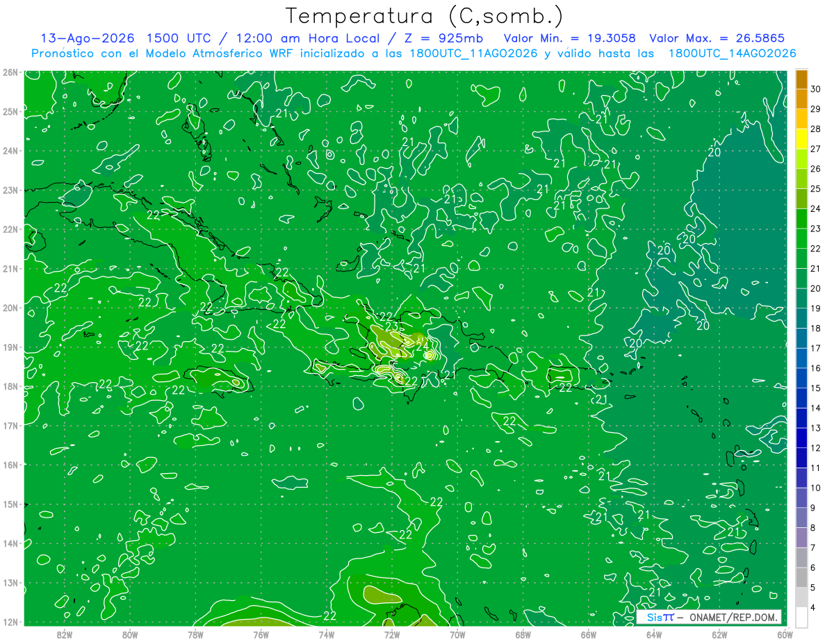Click the longitude label "80W"
This screenshot has width=834, height=644.
click(x=130, y=634)
